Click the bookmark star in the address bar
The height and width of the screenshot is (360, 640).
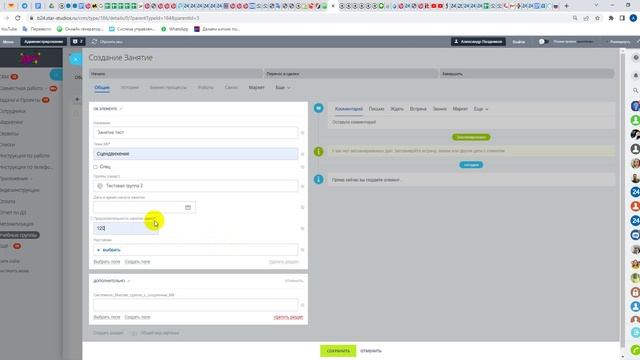point(598,18)
